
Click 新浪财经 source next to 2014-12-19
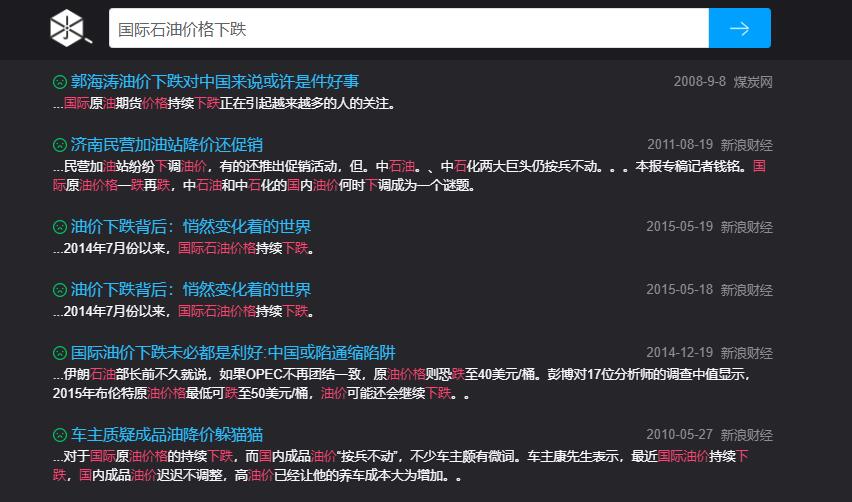747,353
